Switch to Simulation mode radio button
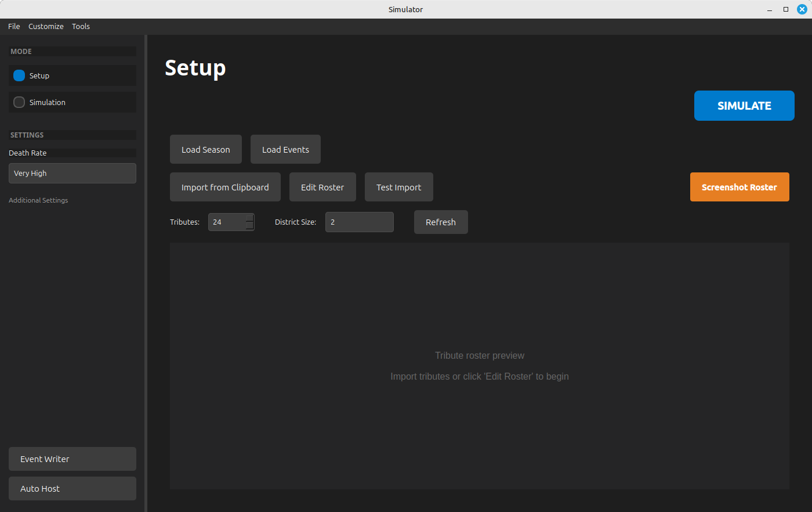 pos(19,103)
